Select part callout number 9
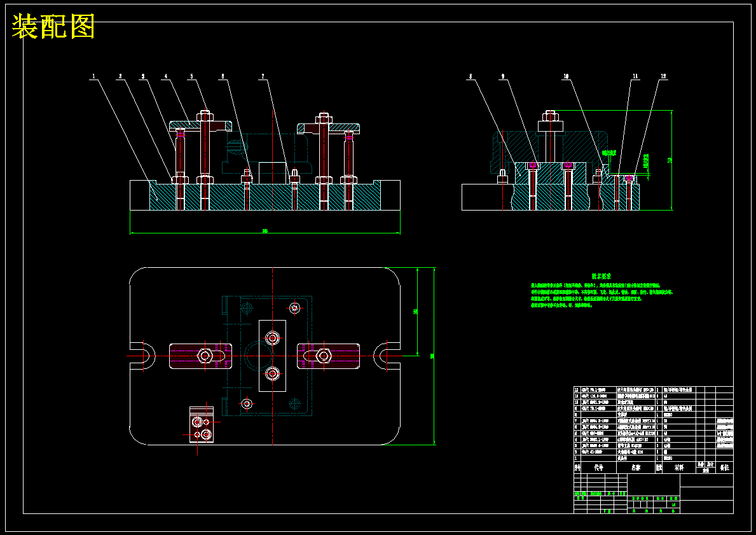Image resolution: width=756 pixels, height=535 pixels. [503, 76]
